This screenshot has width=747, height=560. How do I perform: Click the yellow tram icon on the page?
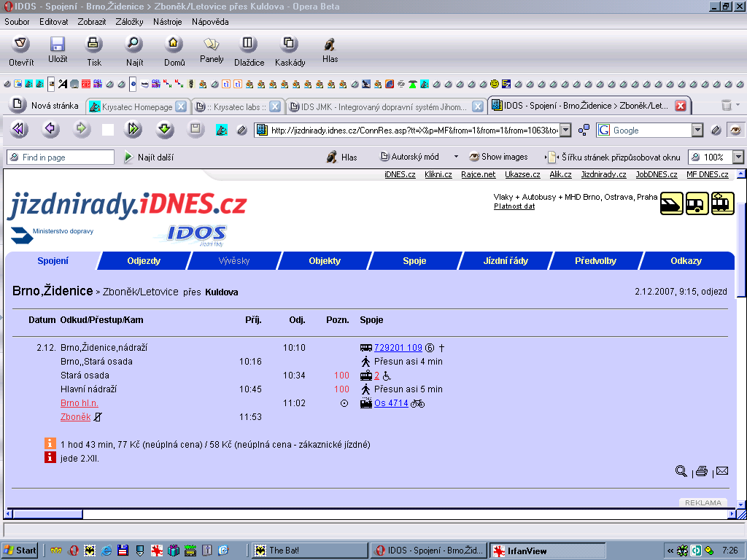723,203
